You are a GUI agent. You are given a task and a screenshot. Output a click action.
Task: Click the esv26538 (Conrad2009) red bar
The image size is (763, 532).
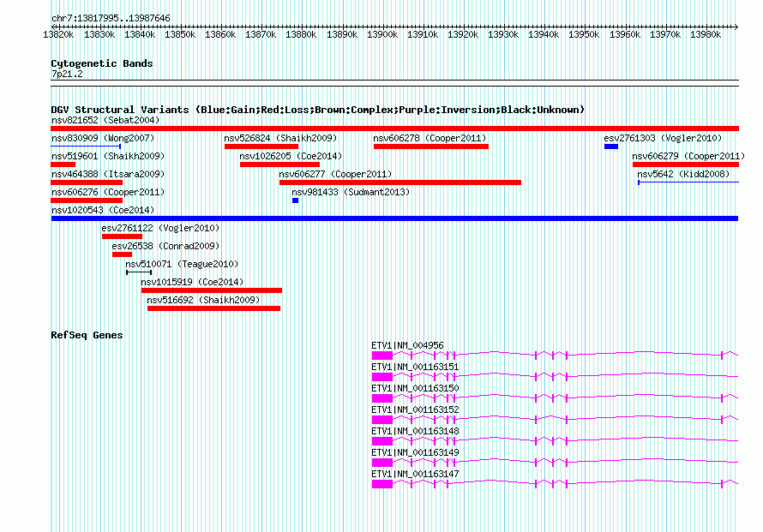point(122,254)
